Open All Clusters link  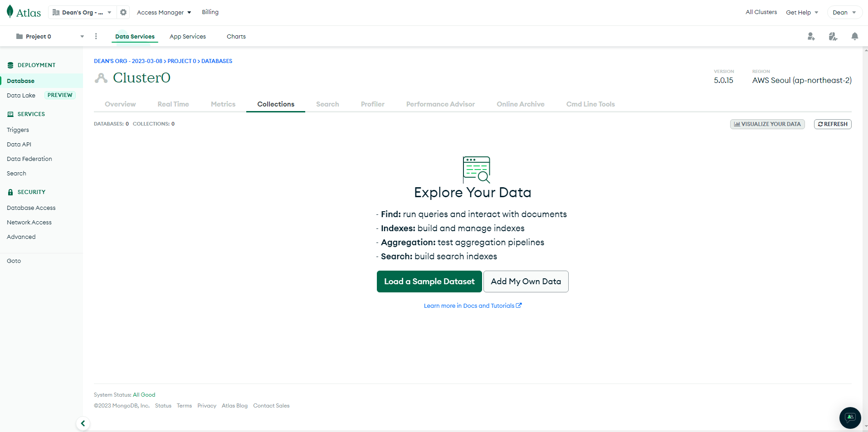761,12
